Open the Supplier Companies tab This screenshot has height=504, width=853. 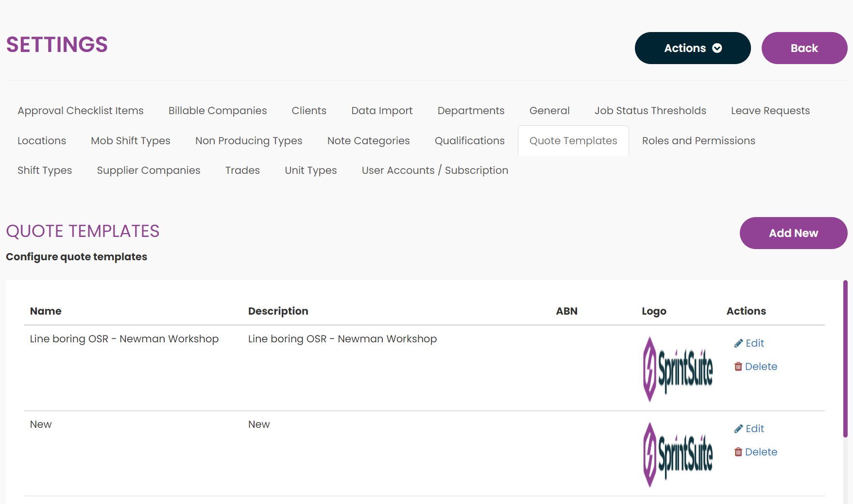148,170
